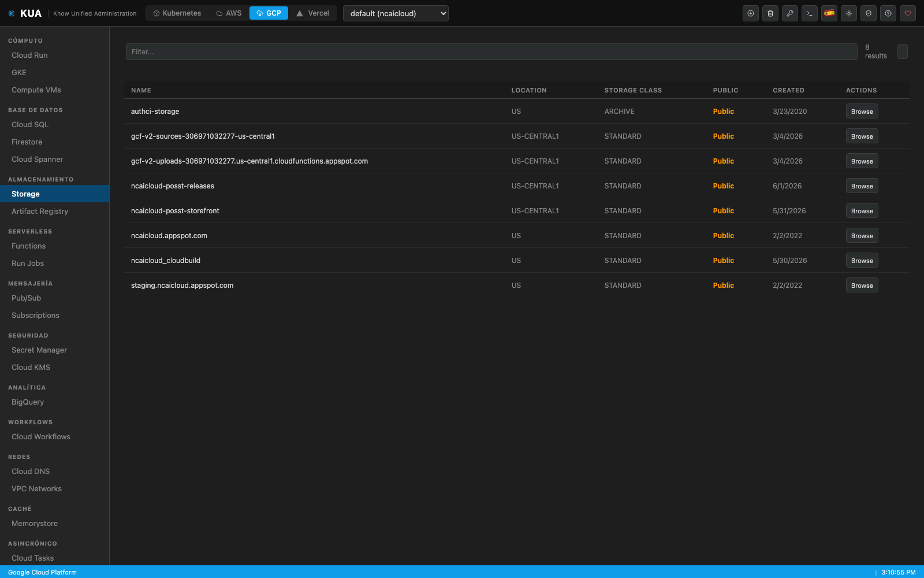
Task: Click the ncaicloud_cloudbuild bucket name
Action: 166,261
